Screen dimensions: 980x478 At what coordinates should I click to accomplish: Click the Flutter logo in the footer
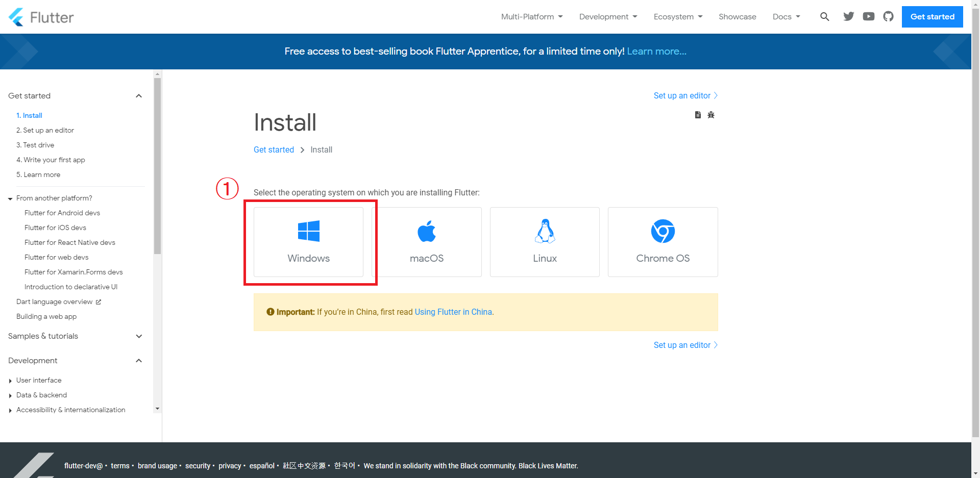coord(34,465)
